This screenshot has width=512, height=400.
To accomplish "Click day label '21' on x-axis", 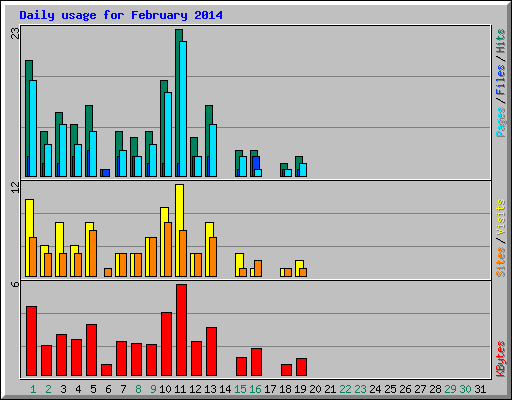I will coord(330,389).
